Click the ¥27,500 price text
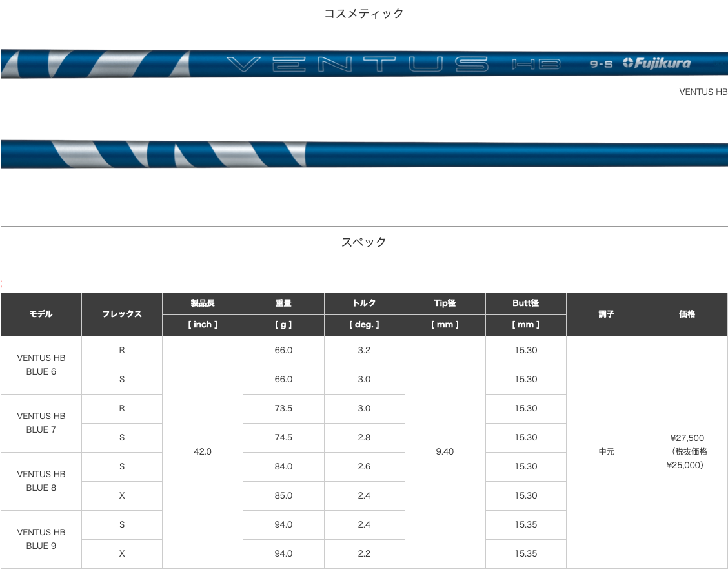The image size is (728, 576). click(687, 438)
